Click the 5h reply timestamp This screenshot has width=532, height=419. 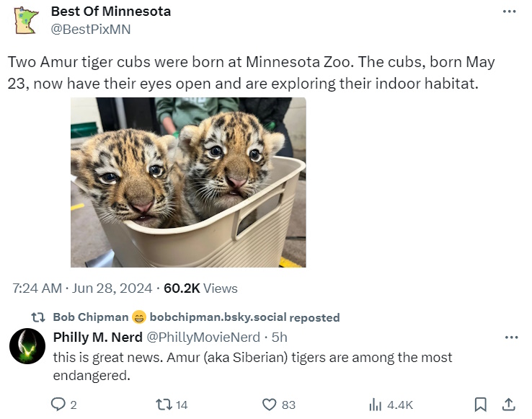tap(280, 337)
